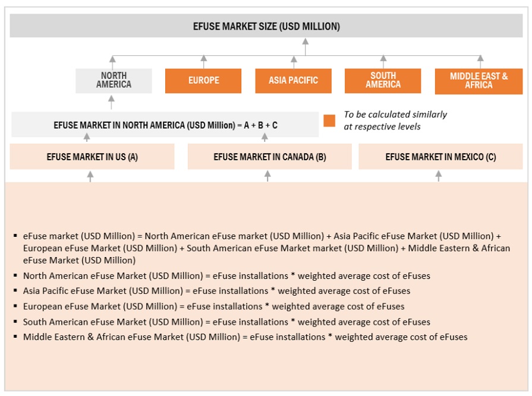The height and width of the screenshot is (396, 532).
Task: Click the EFUSE MARKET SIZE title box
Action: pos(266,26)
